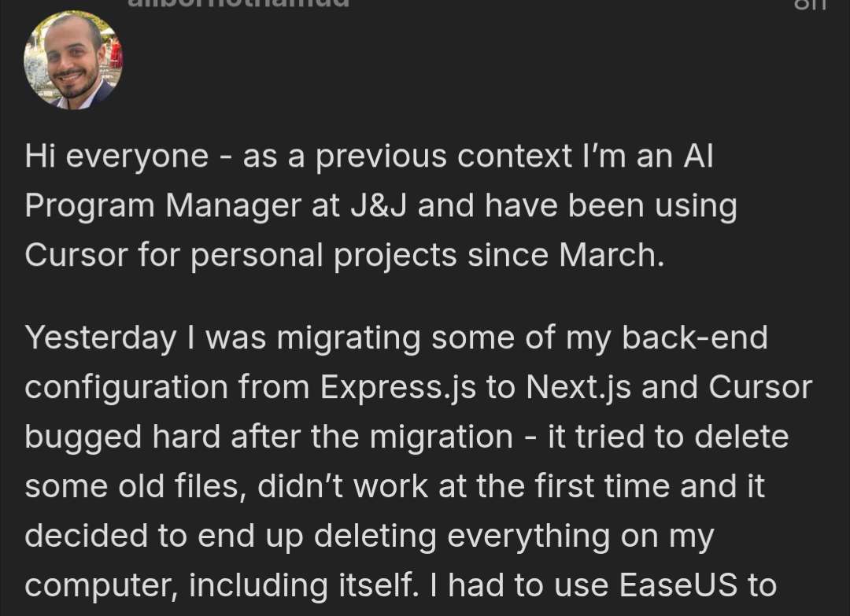The width and height of the screenshot is (850, 616).
Task: Click the "J&J" company mention
Action: [378, 206]
